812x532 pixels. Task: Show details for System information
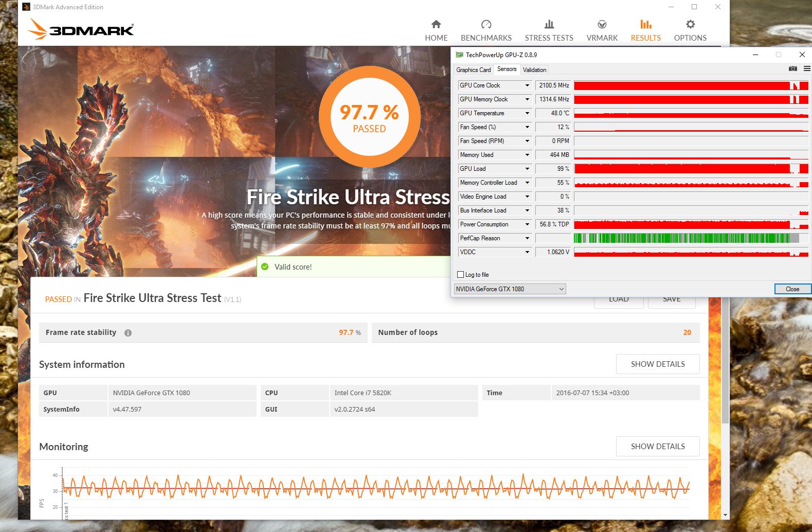tap(658, 364)
